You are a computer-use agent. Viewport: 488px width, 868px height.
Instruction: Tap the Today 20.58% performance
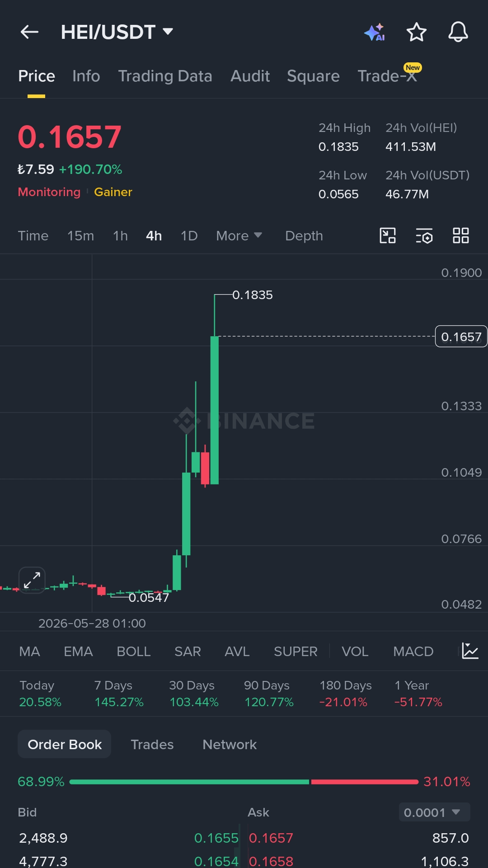click(40, 694)
